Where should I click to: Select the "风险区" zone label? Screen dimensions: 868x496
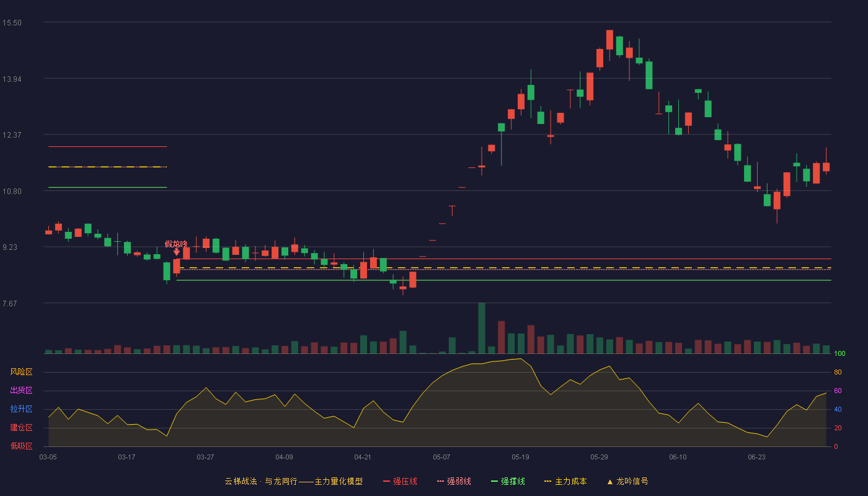[x=21, y=372]
